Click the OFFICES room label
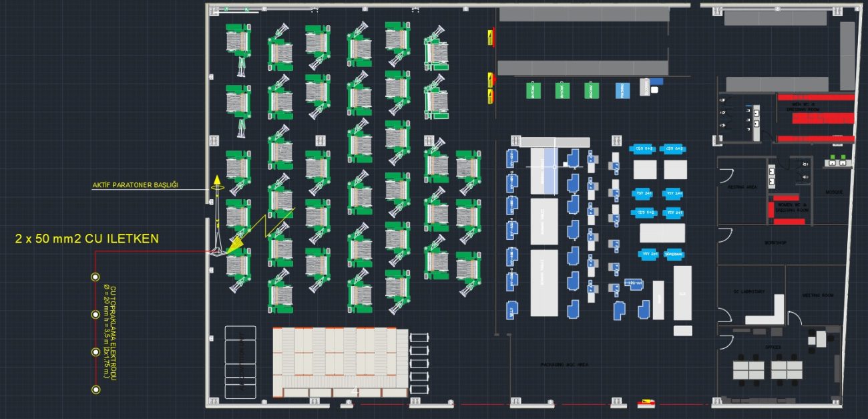This screenshot has height=419, width=868. coord(775,348)
